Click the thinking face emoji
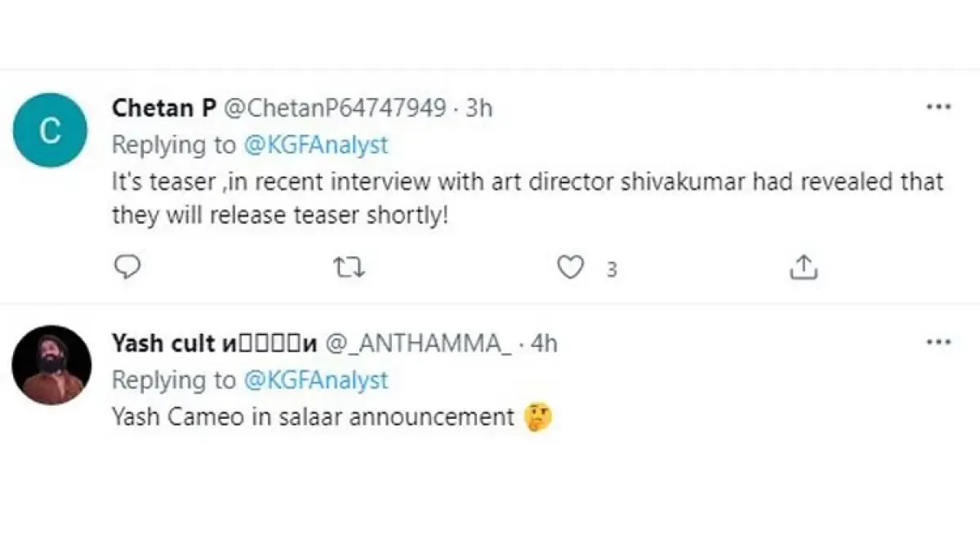Viewport: 980px width, 551px height. pyautogui.click(x=538, y=418)
